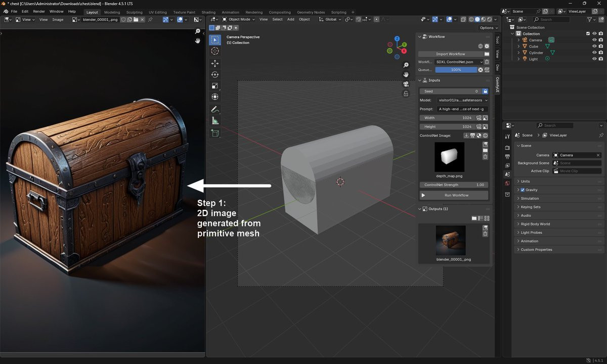607x364 pixels.
Task: Select the Transform tool
Action: point(215,97)
